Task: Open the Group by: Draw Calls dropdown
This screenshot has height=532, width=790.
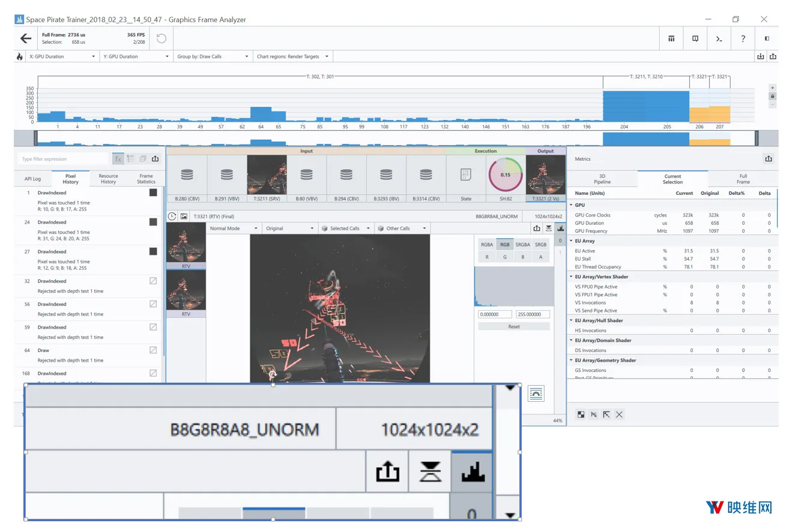Action: [213, 56]
